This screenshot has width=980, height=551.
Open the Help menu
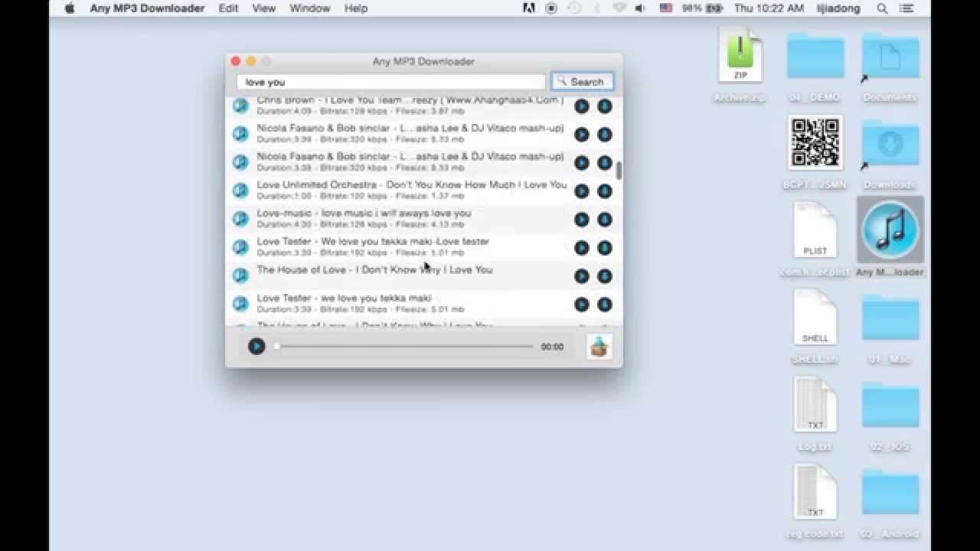pos(356,8)
